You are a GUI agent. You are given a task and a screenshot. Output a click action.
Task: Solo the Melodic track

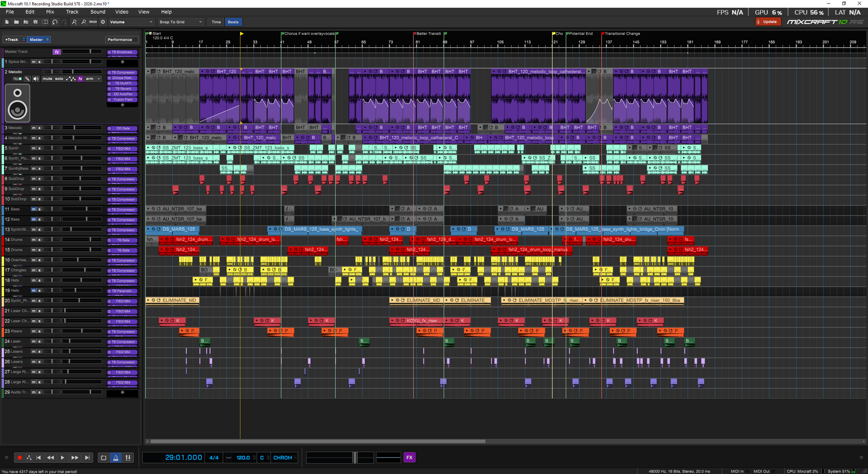click(59, 79)
